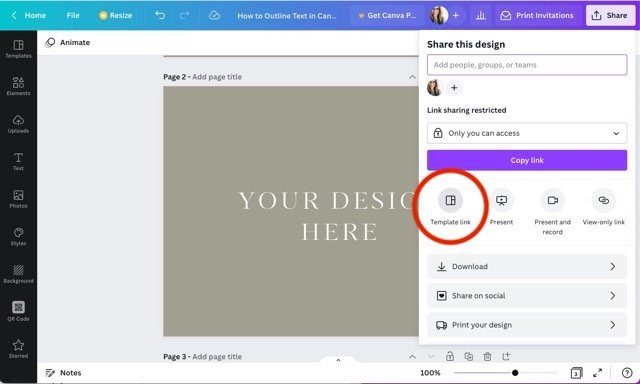Expand the page thumbnails drawer handle

tap(338, 360)
